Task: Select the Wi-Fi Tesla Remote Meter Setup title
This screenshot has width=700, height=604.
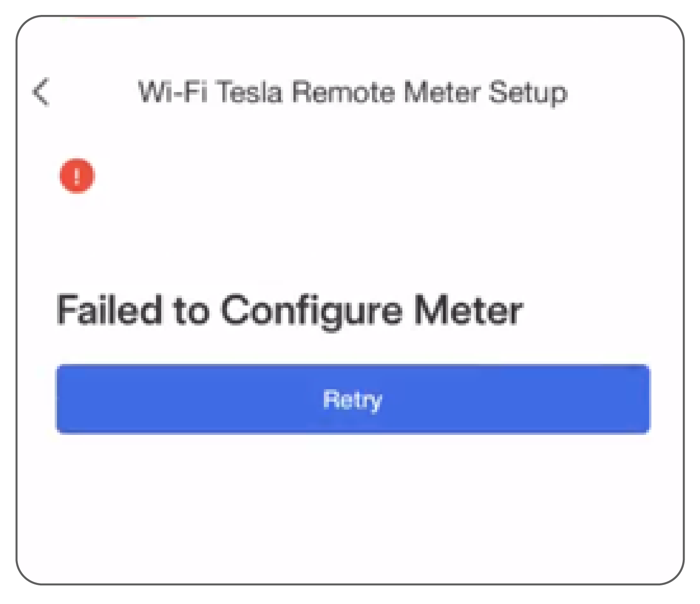Action: pyautogui.click(x=353, y=92)
